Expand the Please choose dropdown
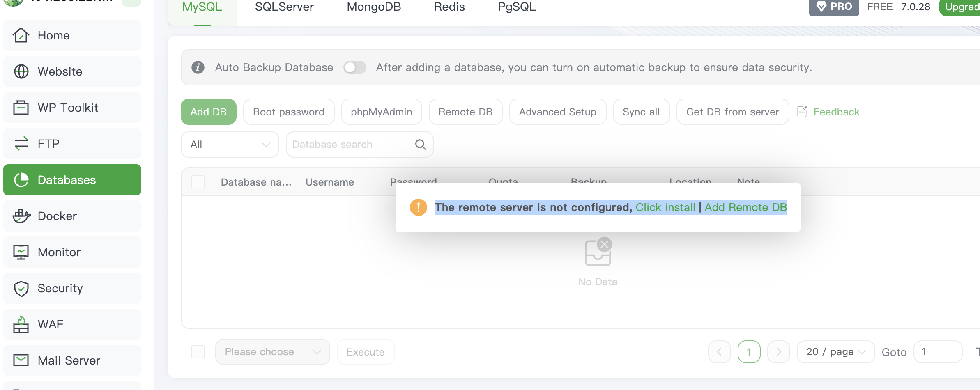This screenshot has height=390, width=980. 272,352
